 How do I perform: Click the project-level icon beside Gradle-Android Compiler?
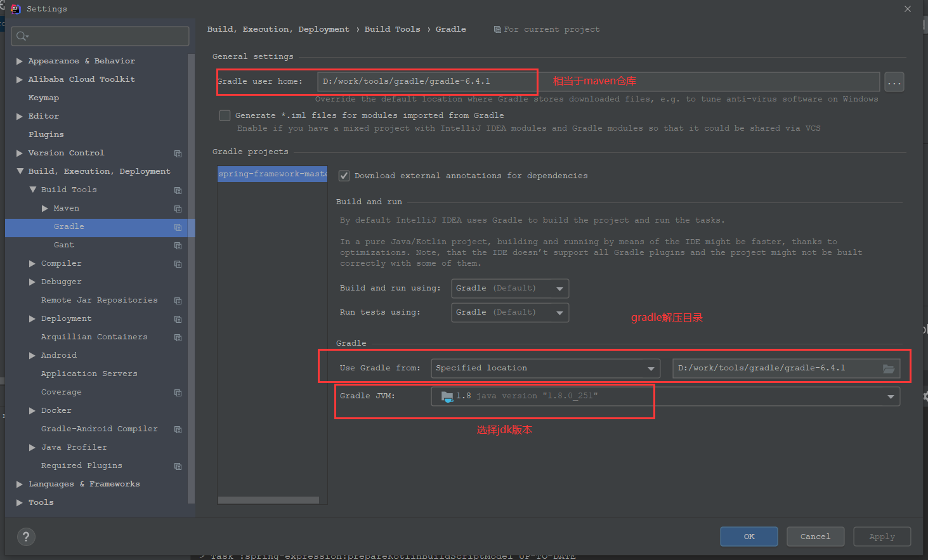(178, 429)
